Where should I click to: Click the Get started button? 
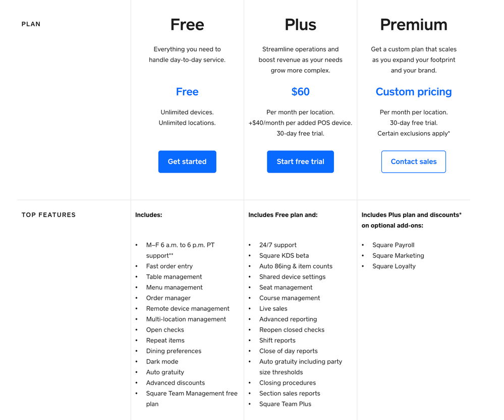tap(187, 162)
